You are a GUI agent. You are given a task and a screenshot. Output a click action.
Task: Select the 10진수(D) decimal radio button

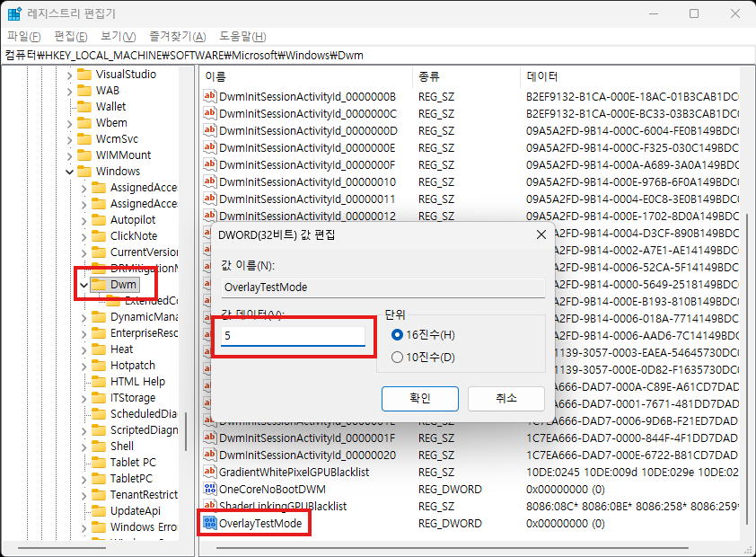click(x=397, y=358)
